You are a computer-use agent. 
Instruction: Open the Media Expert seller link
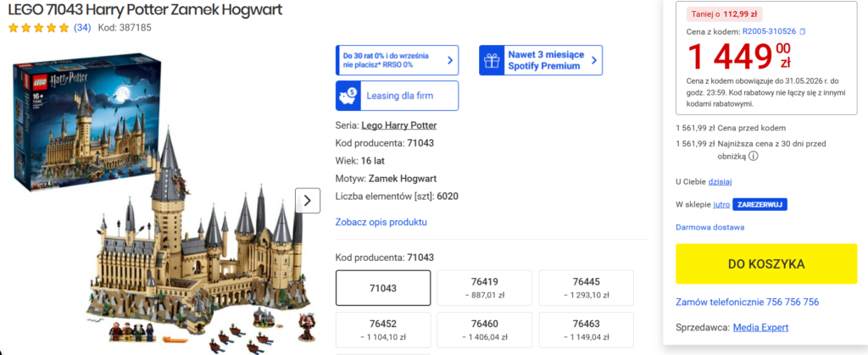pyautogui.click(x=760, y=327)
